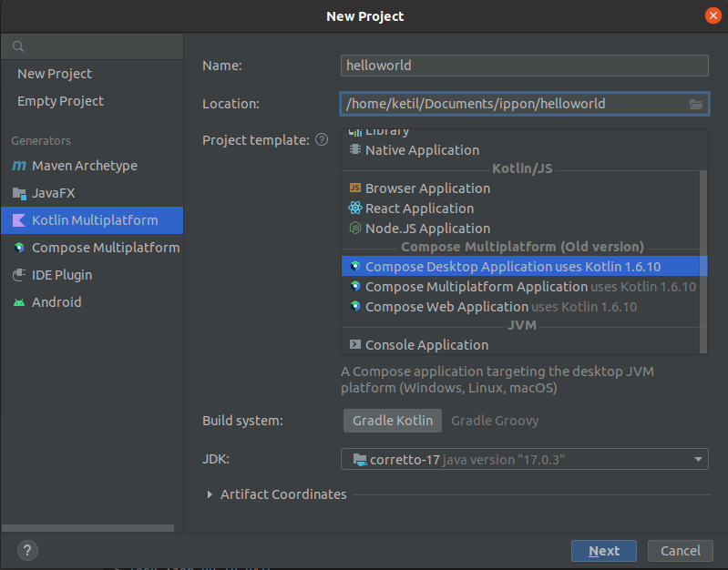Select the Android generator icon
Screen dimensions: 728x570
click(19, 302)
